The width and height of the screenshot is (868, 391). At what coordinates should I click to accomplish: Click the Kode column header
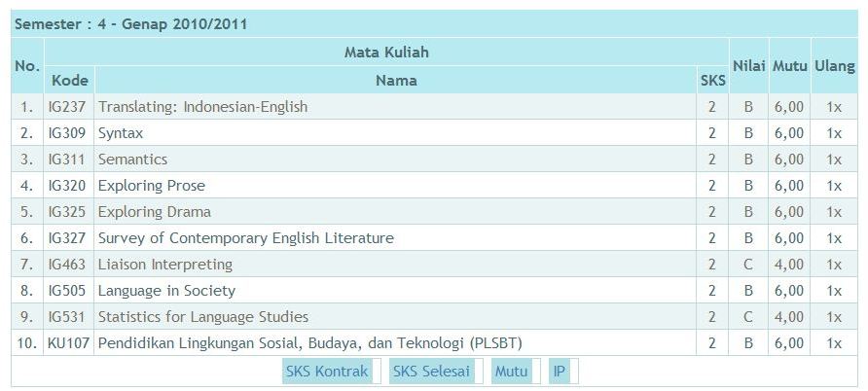[69, 81]
